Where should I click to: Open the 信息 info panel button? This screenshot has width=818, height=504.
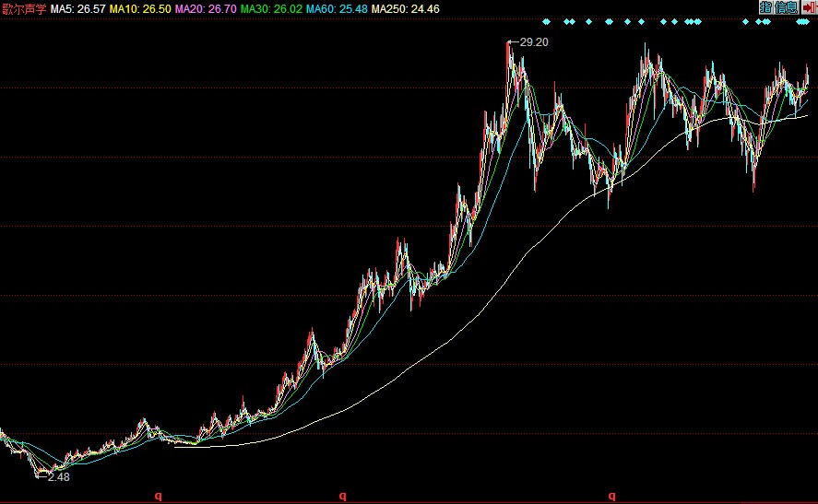[x=786, y=7]
